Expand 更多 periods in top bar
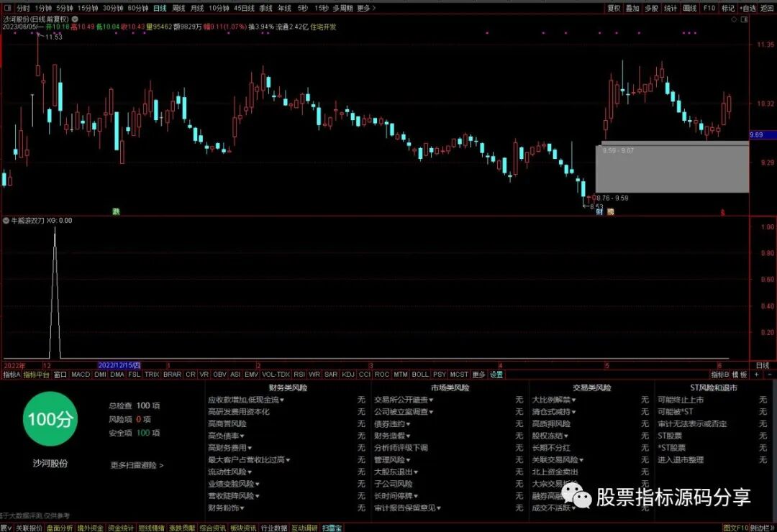Screen dimensions: 777x532 point(366,8)
